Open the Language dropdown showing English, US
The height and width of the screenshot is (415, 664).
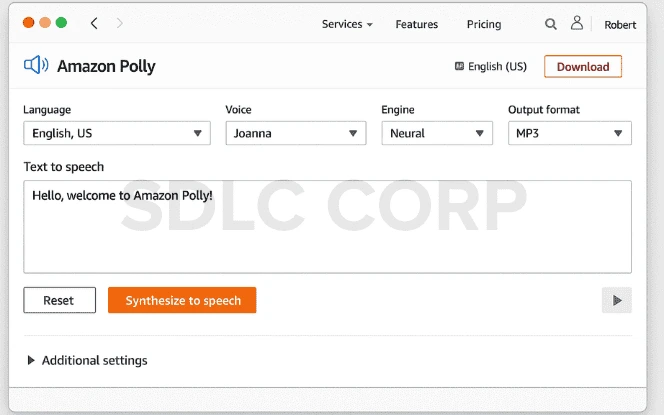117,133
